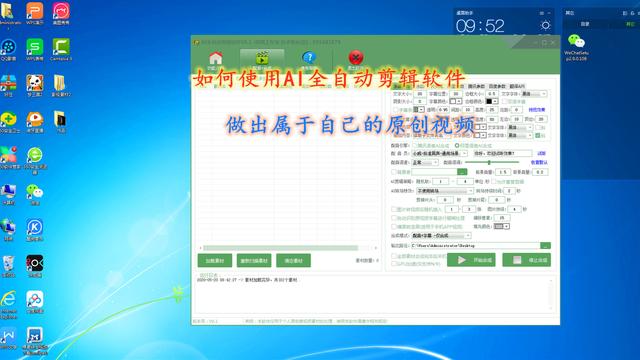Toggle checkbox after the seconds unit in clip strategy row

[x=493, y=181]
